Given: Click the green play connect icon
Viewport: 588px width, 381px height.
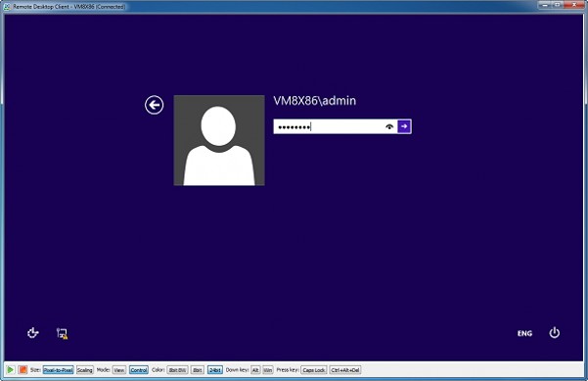Looking at the screenshot, I should [x=11, y=370].
